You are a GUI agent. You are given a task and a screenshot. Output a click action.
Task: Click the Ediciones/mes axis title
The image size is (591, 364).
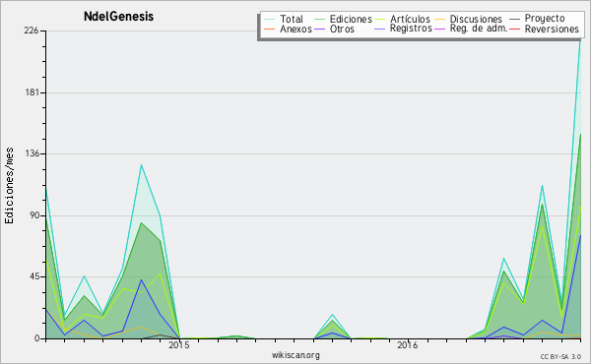(9, 186)
